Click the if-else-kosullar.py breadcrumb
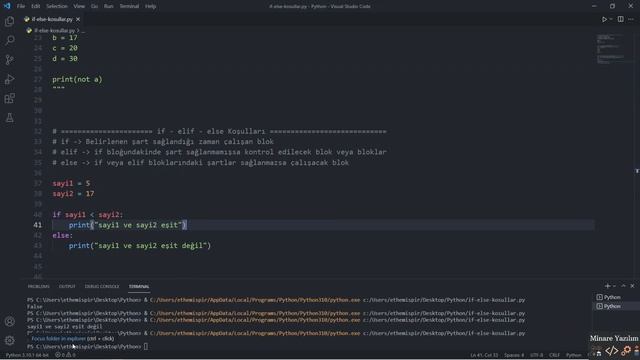This screenshot has width=640, height=360. click(x=54, y=31)
